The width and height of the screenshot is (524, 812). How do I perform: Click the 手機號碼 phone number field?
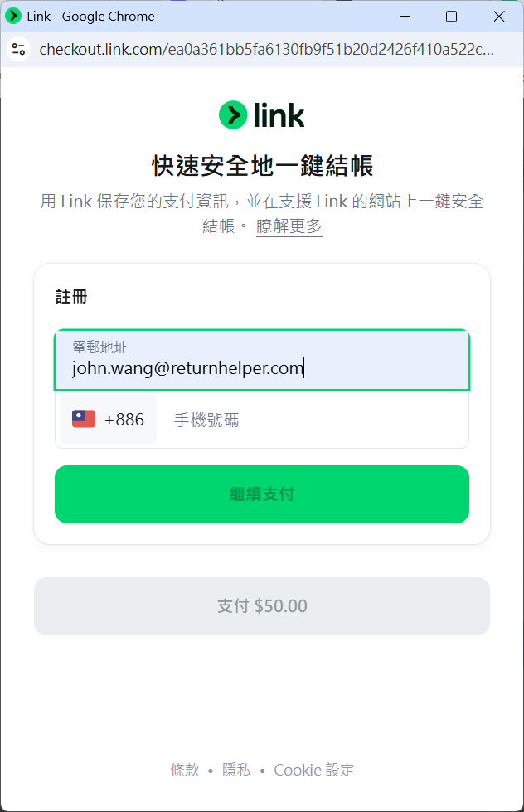[x=315, y=420]
